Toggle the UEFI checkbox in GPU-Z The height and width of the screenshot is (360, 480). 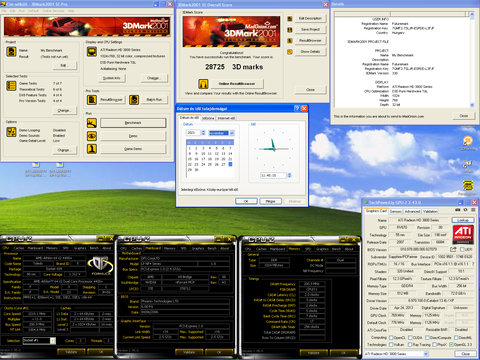click(462, 250)
